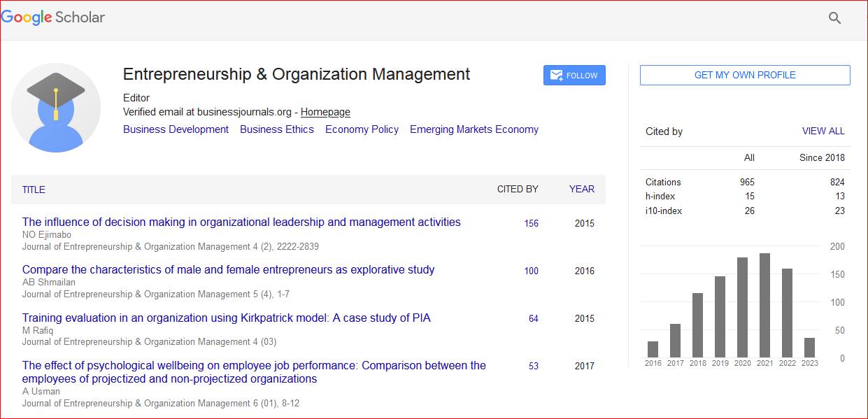Open the Economy Policy topic link
This screenshot has height=419, width=868.
362,129
